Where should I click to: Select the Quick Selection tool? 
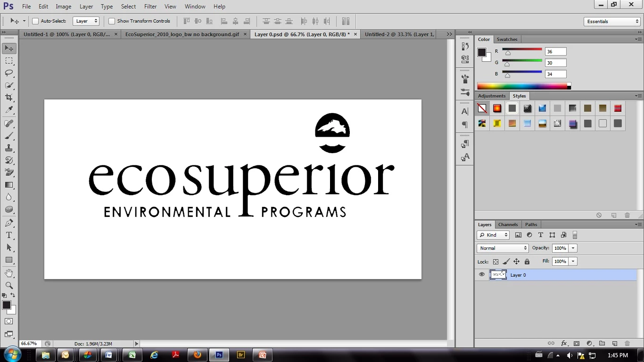(x=9, y=85)
